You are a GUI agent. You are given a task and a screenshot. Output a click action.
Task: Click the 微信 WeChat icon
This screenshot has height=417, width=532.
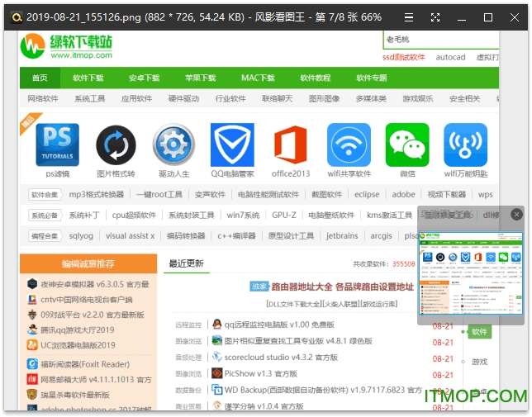407,145
